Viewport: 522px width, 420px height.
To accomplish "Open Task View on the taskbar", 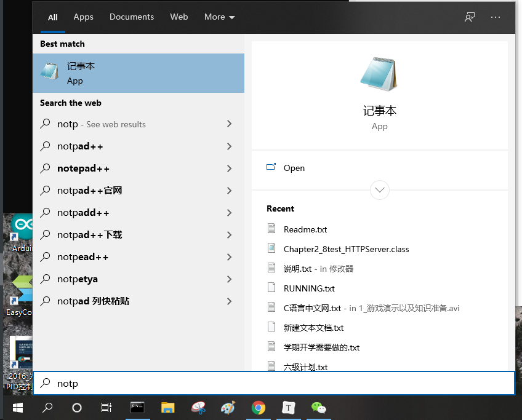I will point(106,408).
